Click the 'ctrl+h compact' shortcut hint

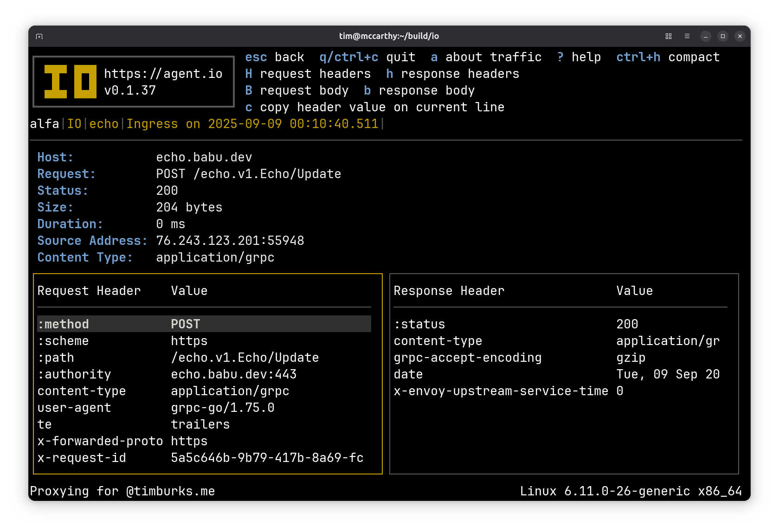(668, 57)
